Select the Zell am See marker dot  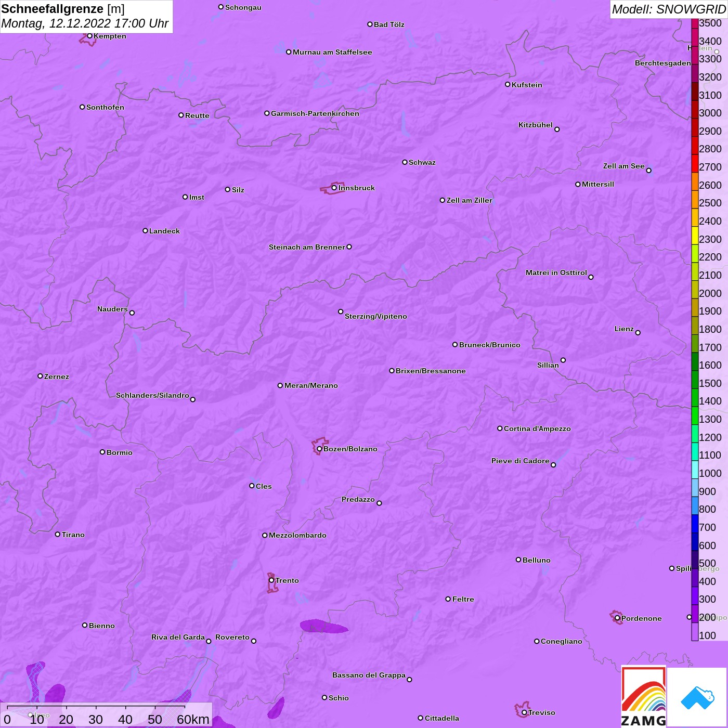click(x=648, y=170)
